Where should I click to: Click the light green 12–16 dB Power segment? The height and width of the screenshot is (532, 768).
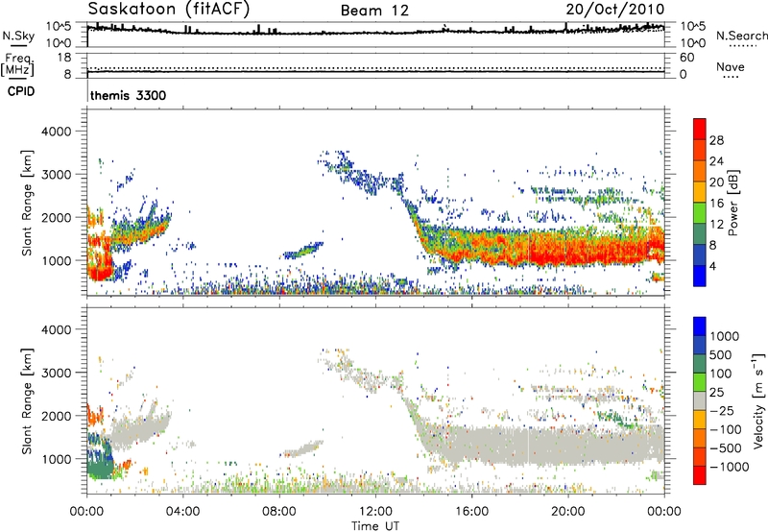[700, 213]
